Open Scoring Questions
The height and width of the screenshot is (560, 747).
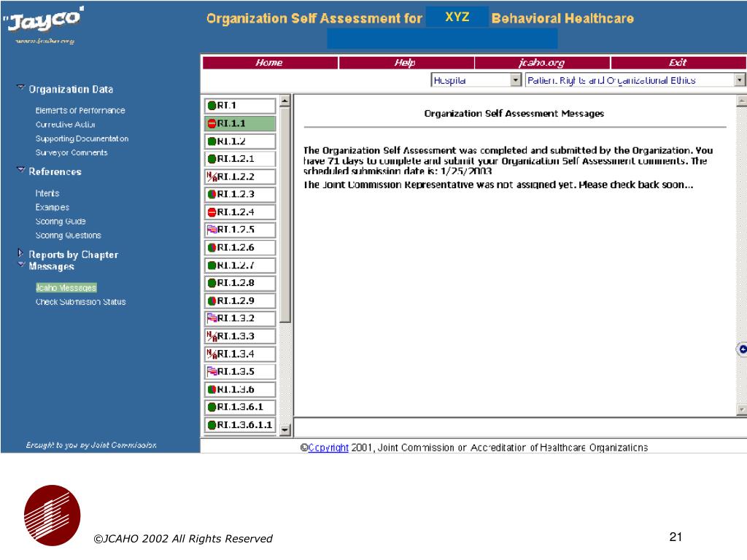tap(68, 236)
